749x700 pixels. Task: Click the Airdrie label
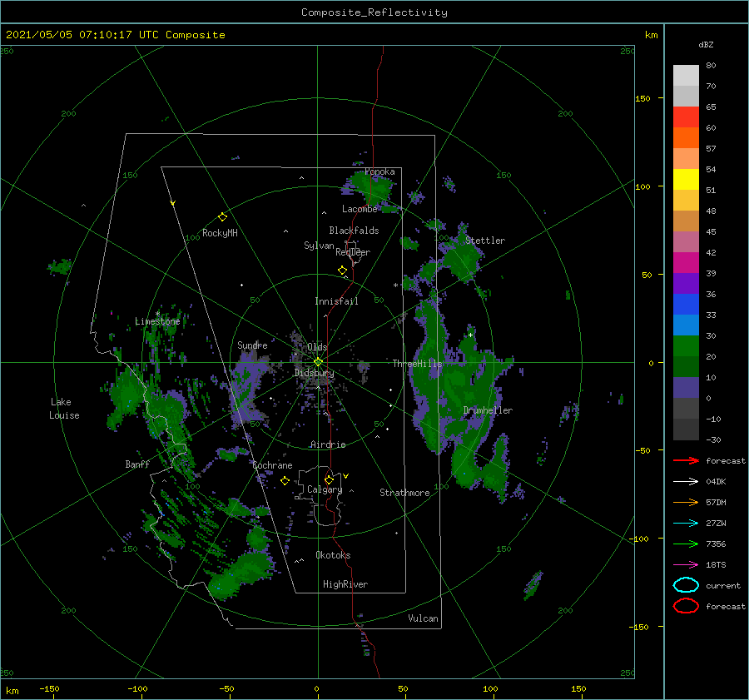pos(328,444)
